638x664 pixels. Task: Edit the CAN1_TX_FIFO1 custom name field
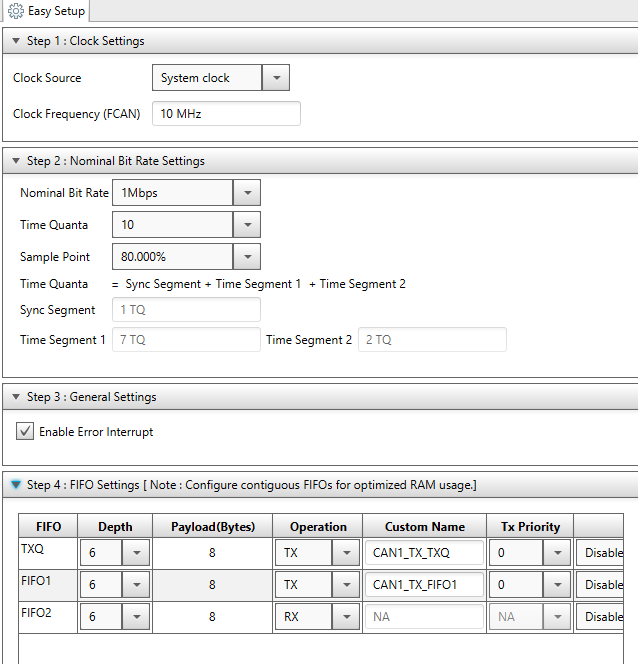[425, 585]
